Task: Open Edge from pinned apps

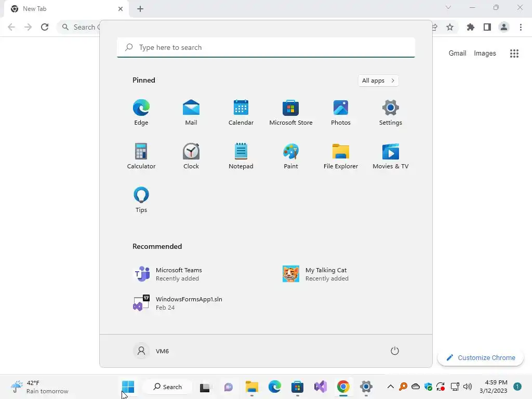Action: click(x=141, y=113)
